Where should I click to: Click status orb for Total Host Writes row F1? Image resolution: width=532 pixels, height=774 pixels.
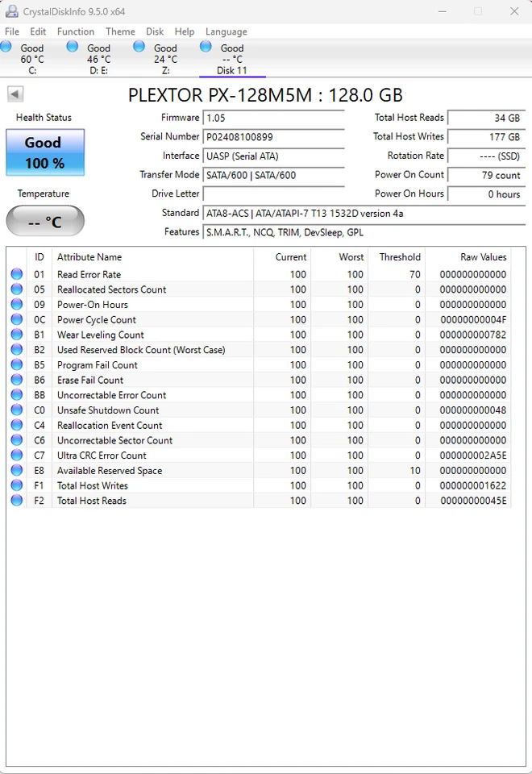pos(17,485)
